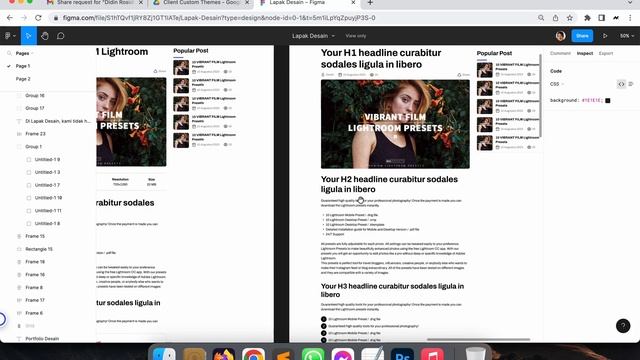Click the blue Share button

tap(582, 36)
